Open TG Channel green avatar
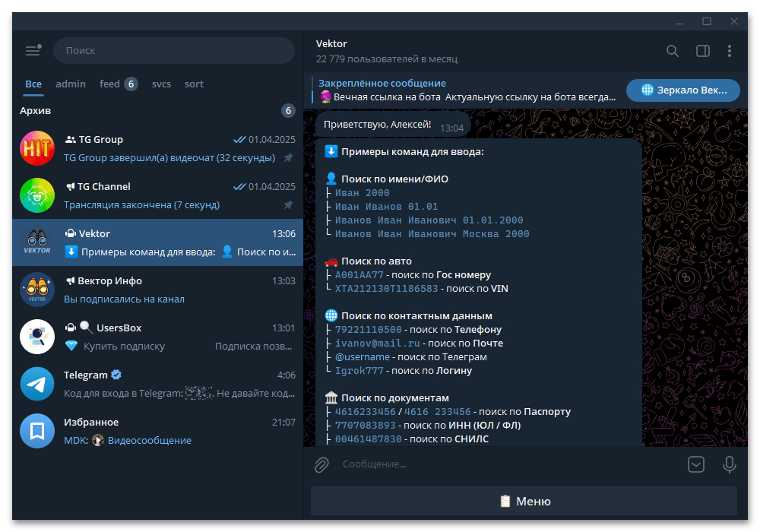The height and width of the screenshot is (532, 760). 37,195
